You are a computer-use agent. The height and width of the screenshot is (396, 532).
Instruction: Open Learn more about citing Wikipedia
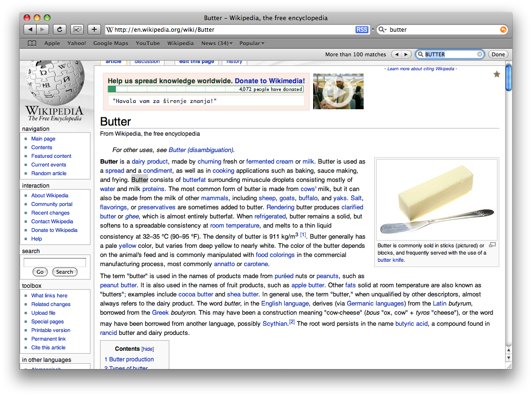click(x=421, y=68)
